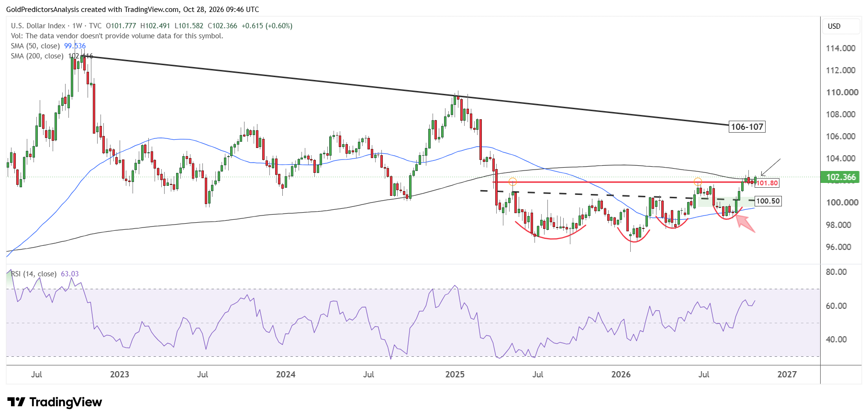Image resolution: width=868 pixels, height=420 pixels.
Task: Click the RSI 60.00 axis label
Action: click(x=836, y=306)
